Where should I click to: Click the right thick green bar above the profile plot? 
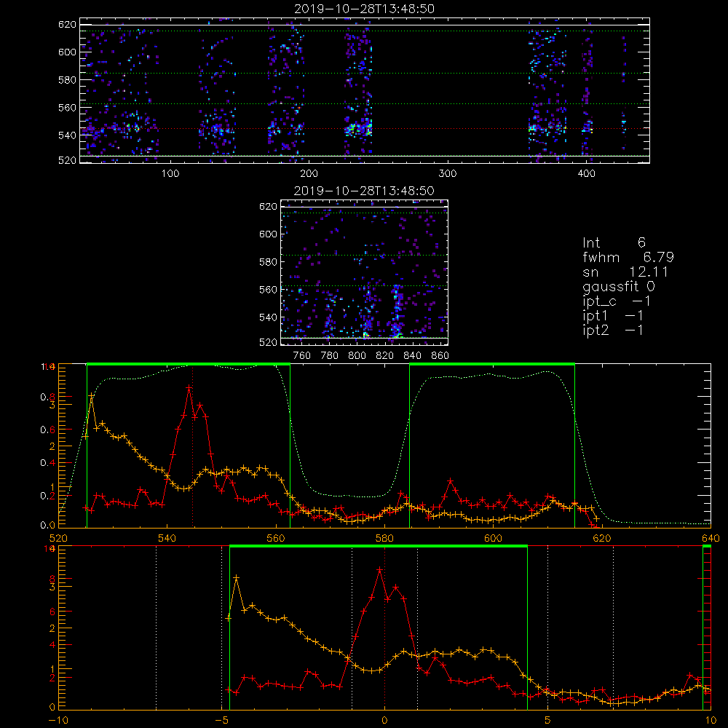click(x=492, y=365)
